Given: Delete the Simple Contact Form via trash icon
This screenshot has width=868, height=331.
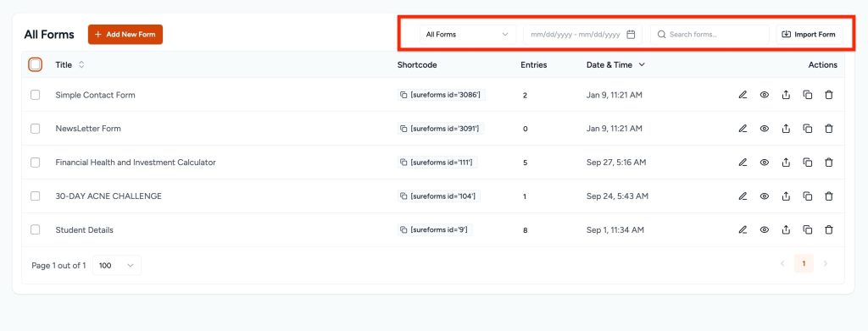Looking at the screenshot, I should click(829, 95).
